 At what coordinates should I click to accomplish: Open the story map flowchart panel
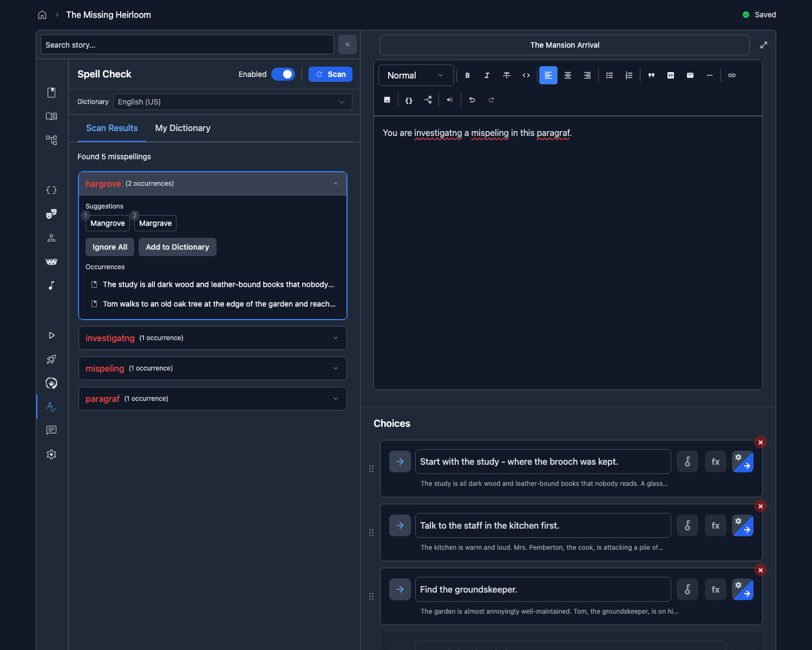[x=51, y=140]
